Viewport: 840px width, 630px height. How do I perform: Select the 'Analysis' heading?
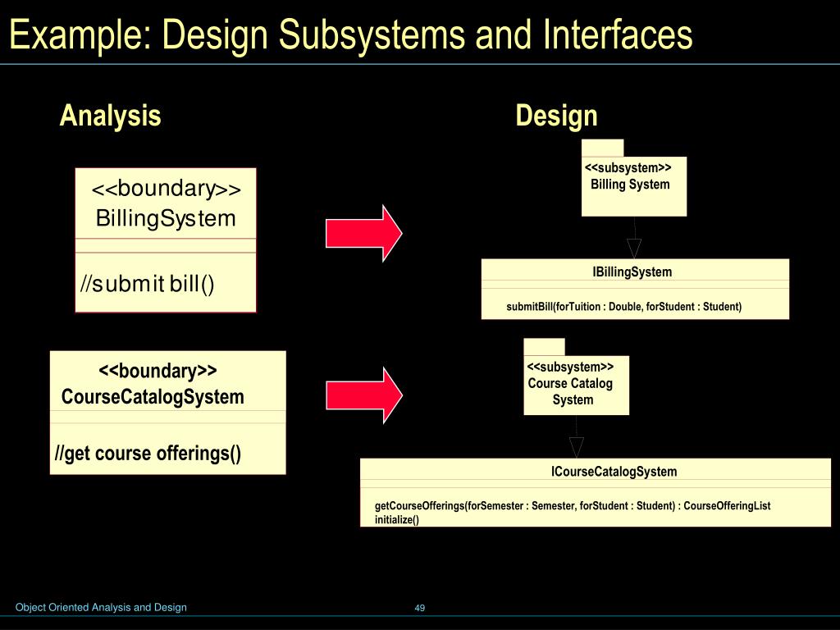[111, 116]
